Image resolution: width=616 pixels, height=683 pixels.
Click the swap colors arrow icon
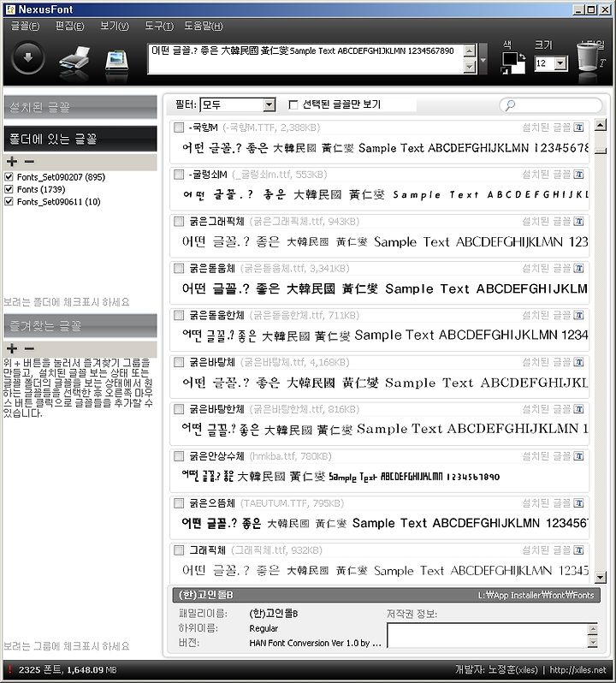click(523, 57)
